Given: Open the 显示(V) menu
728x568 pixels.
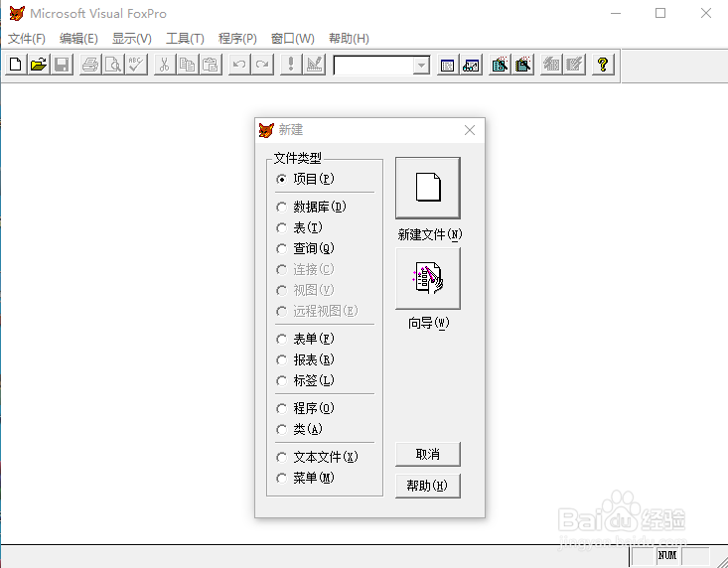Looking at the screenshot, I should point(132,39).
